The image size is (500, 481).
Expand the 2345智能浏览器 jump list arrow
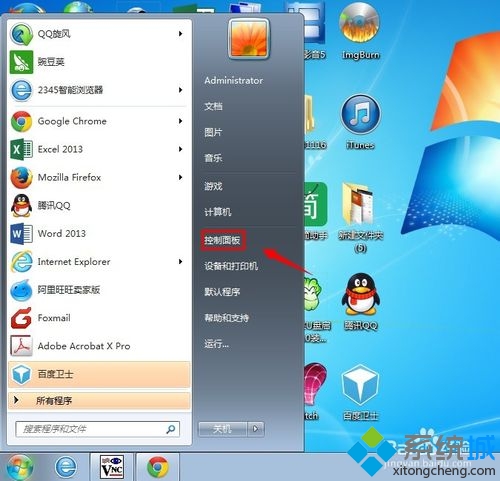(180, 90)
